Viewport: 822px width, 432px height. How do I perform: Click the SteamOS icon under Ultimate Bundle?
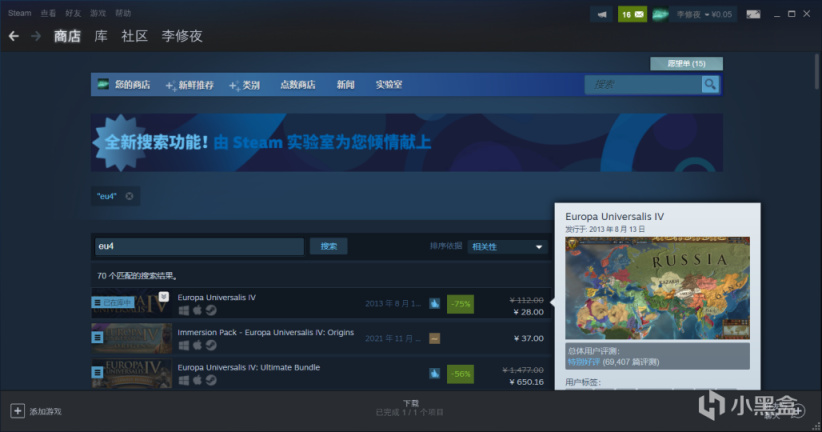click(x=211, y=380)
